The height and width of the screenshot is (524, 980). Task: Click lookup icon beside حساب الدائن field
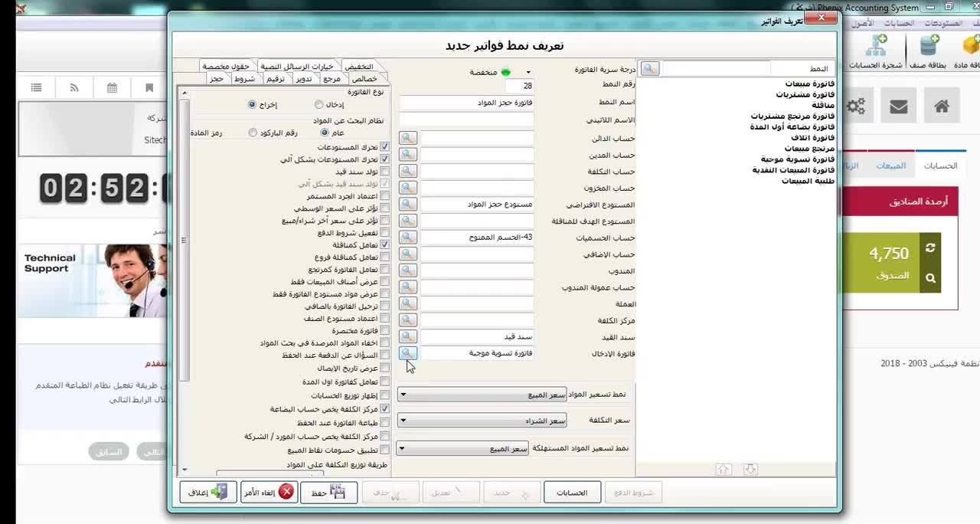(407, 138)
